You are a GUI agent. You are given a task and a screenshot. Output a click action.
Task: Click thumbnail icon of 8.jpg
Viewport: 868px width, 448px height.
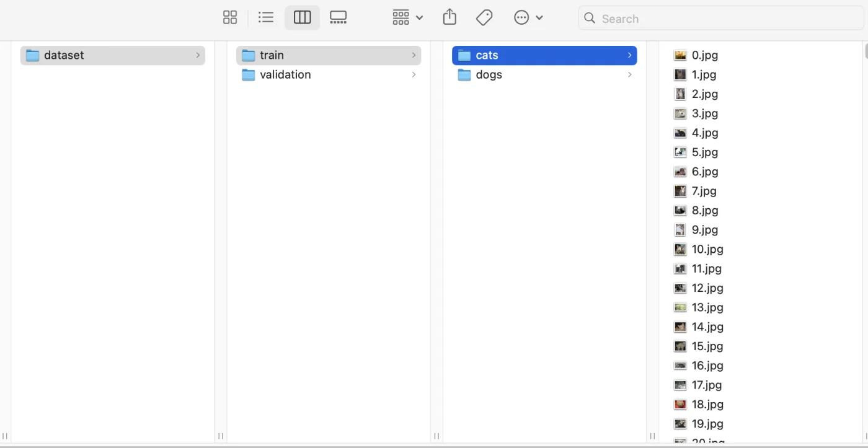(680, 210)
